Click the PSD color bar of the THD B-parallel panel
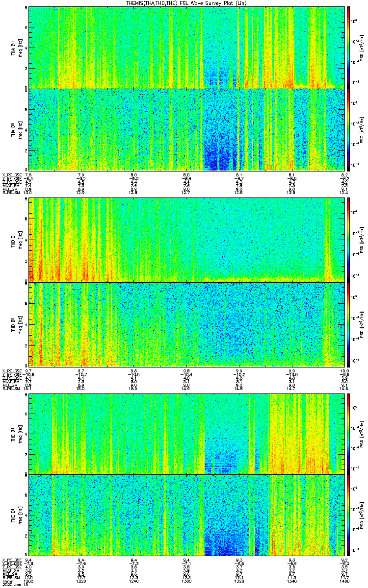 point(349,323)
